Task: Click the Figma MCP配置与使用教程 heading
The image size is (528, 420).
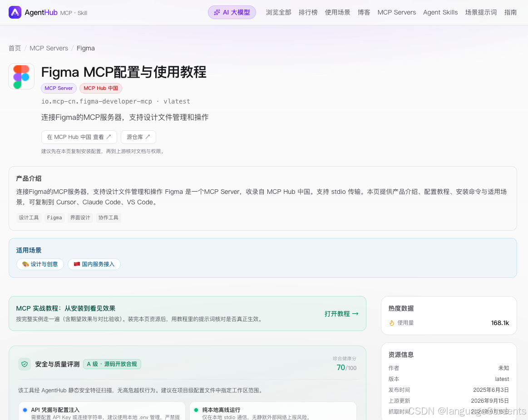Action: coord(123,72)
